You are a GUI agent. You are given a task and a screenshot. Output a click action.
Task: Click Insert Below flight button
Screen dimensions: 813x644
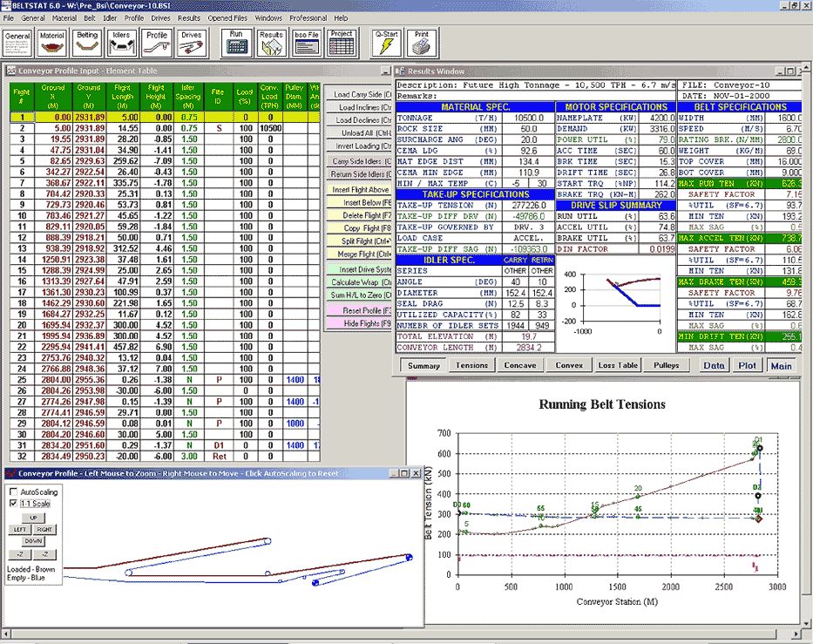359,202
